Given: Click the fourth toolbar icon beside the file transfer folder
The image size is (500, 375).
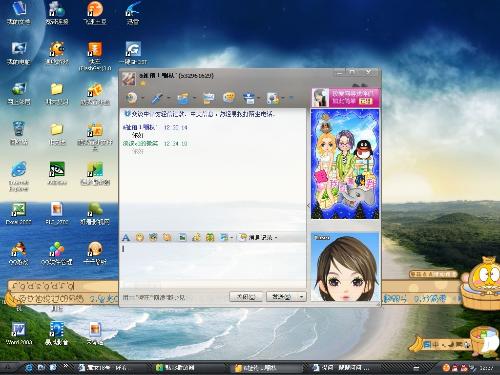Looking at the screenshot, I should (209, 98).
